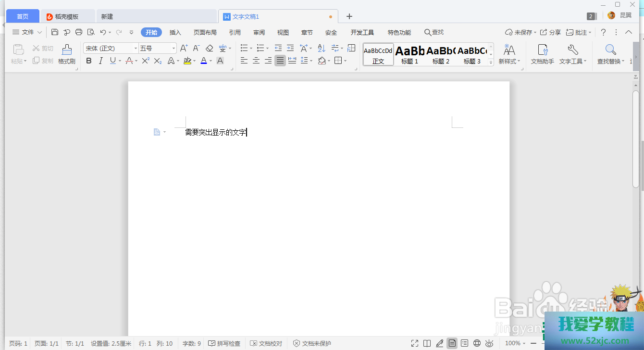Open the 页面布局 ribbon tab
The height and width of the screenshot is (350, 644).
pyautogui.click(x=205, y=32)
